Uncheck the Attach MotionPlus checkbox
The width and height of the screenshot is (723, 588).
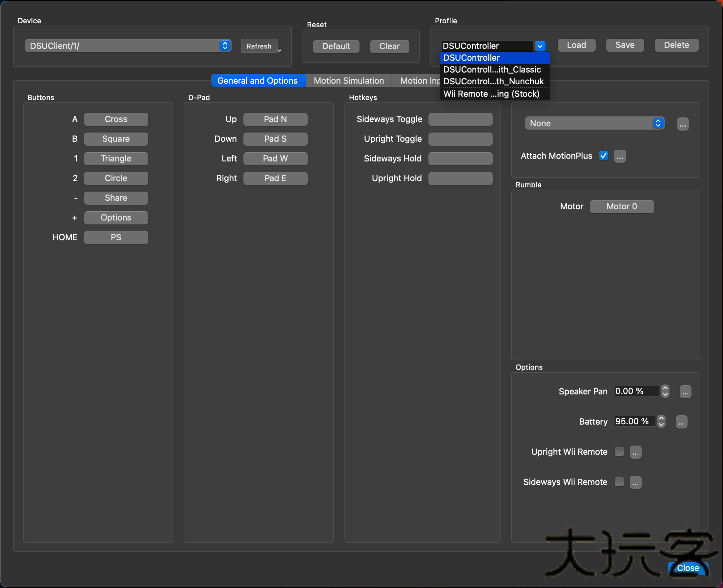click(603, 156)
